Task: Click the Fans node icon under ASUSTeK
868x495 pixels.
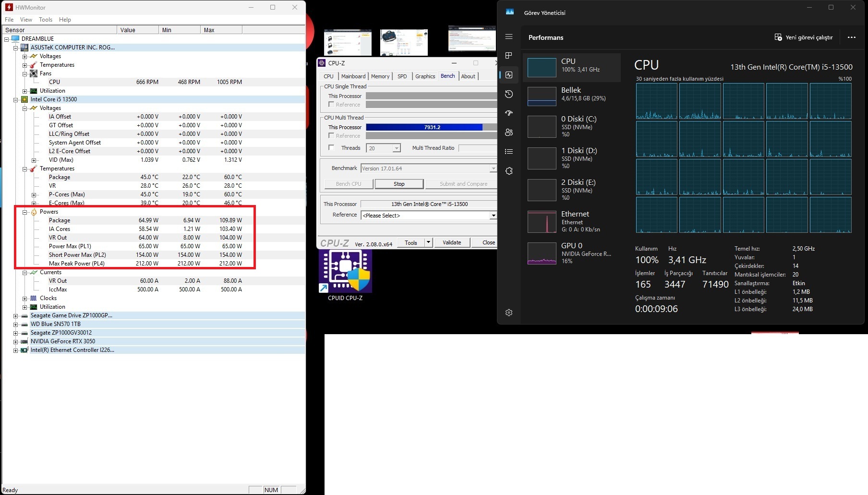Action: (x=34, y=73)
